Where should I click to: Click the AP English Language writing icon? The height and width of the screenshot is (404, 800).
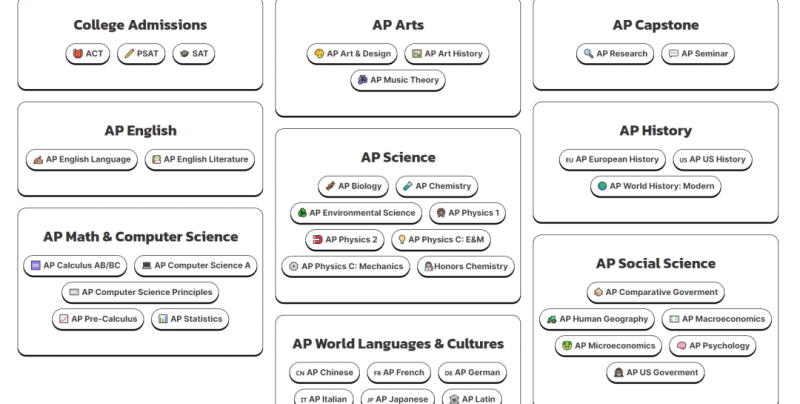point(38,160)
